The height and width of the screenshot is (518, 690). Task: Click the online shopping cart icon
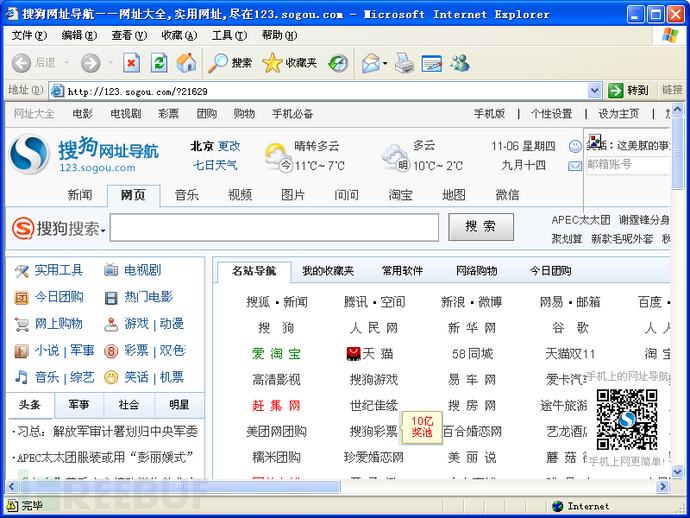pyautogui.click(x=22, y=324)
